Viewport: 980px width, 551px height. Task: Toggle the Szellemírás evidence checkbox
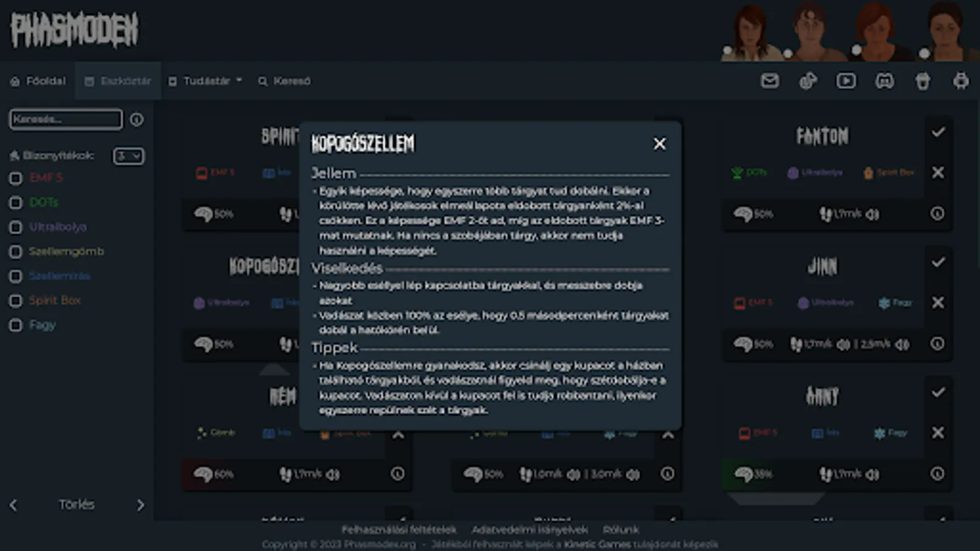pos(16,276)
